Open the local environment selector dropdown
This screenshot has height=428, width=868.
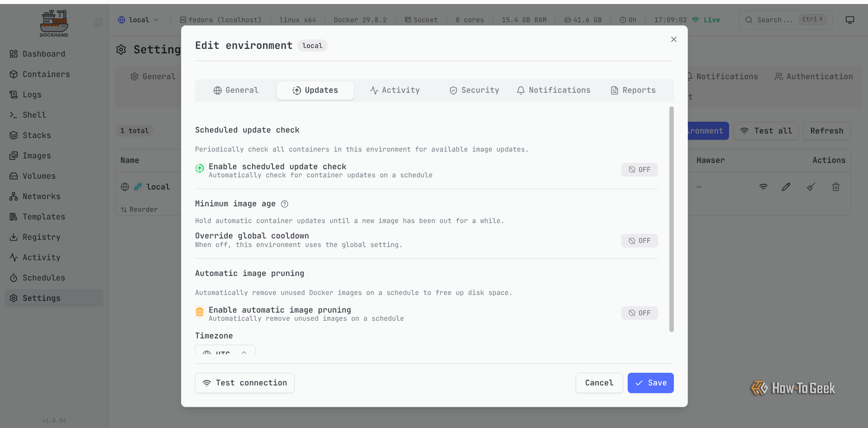(138, 20)
